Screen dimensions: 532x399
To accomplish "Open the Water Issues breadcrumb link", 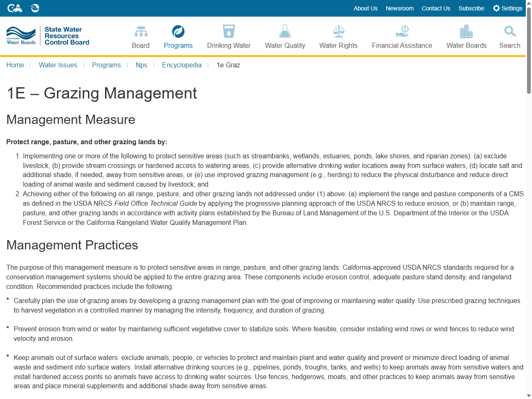I will tap(58, 65).
